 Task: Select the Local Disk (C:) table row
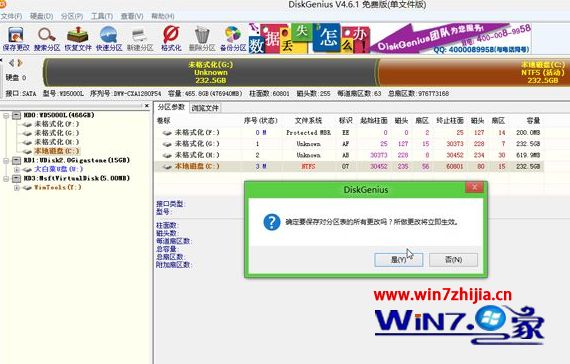349,167
